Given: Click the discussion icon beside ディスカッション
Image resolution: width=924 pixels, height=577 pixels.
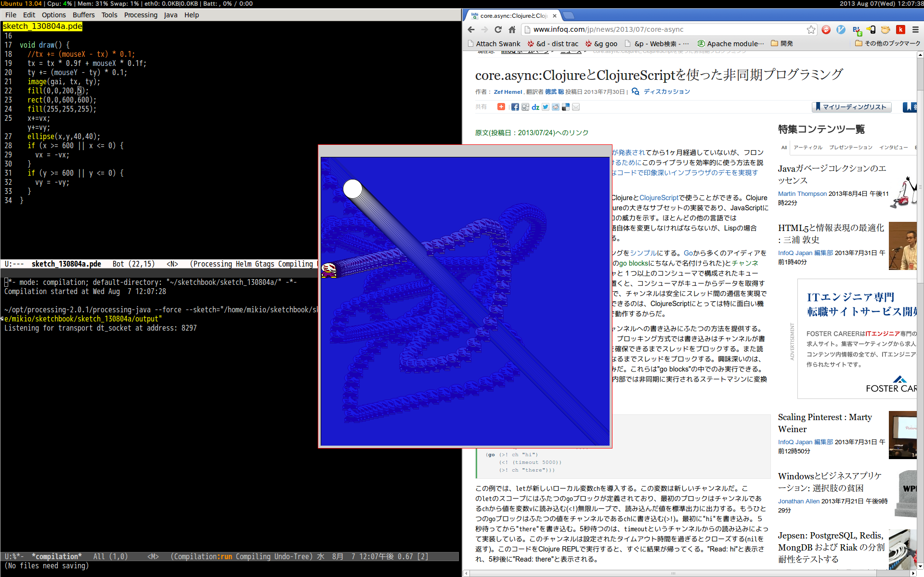Looking at the screenshot, I should point(636,91).
